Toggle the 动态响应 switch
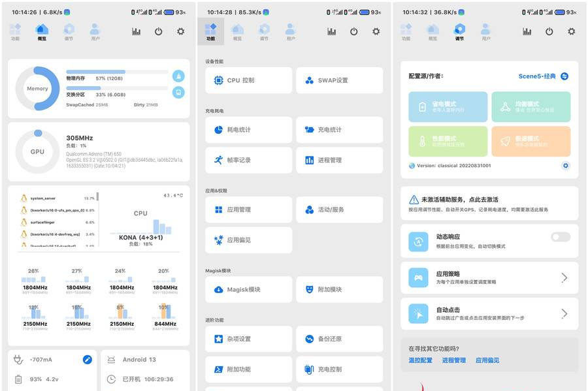 pyautogui.click(x=561, y=237)
